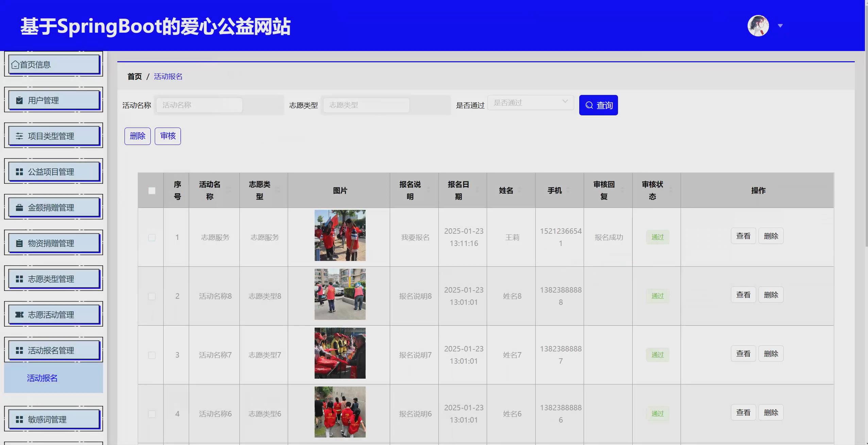Click 报名成功 reply cell in row 1
The height and width of the screenshot is (445, 868).
609,237
